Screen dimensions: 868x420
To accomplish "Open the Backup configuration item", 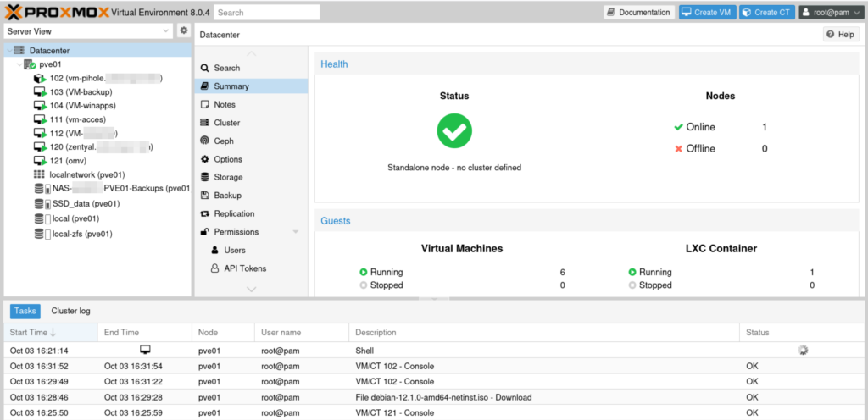I will pos(227,196).
